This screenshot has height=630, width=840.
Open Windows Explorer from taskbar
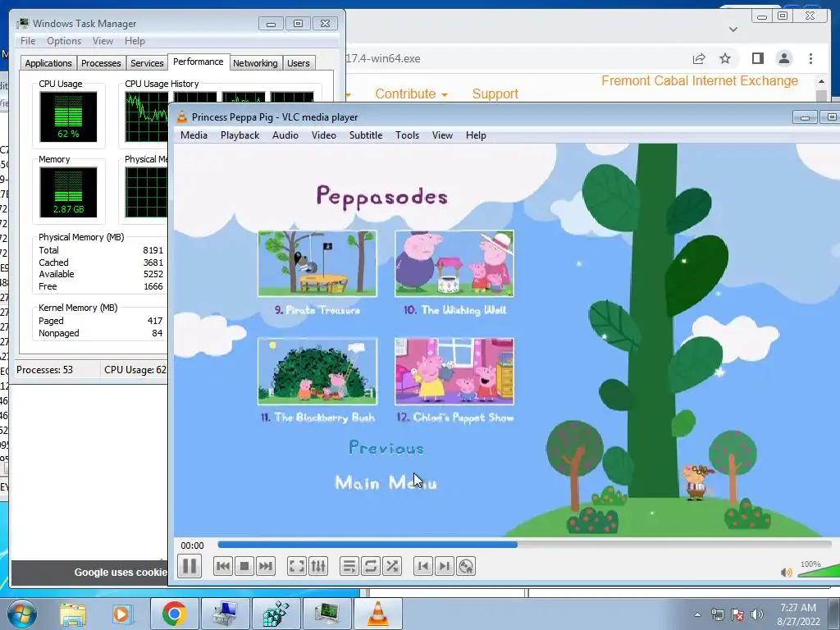tap(73, 614)
